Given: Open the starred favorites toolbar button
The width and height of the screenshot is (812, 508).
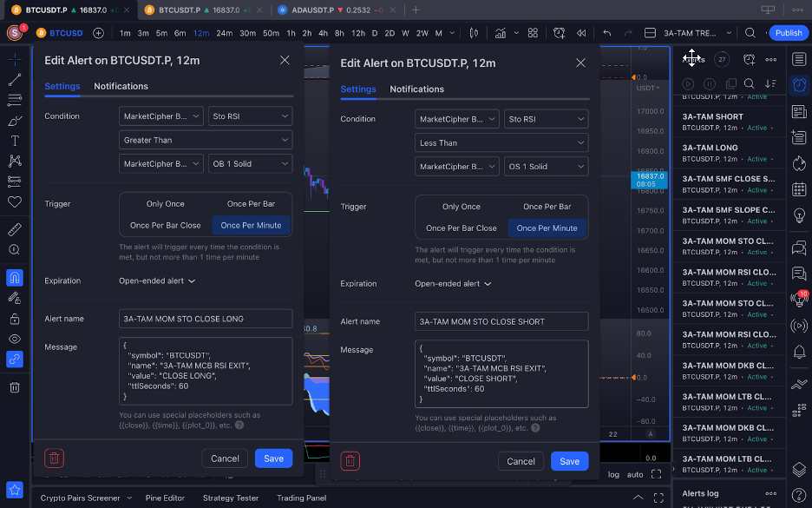Looking at the screenshot, I should point(15,490).
